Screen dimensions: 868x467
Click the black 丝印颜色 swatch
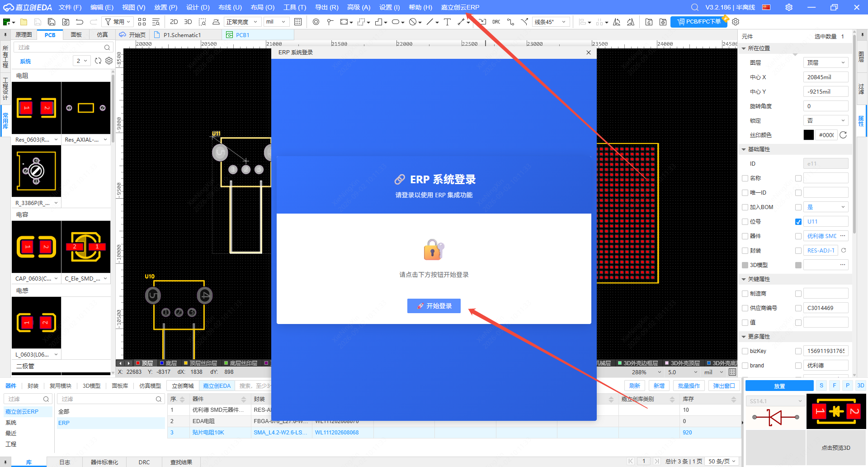(809, 135)
